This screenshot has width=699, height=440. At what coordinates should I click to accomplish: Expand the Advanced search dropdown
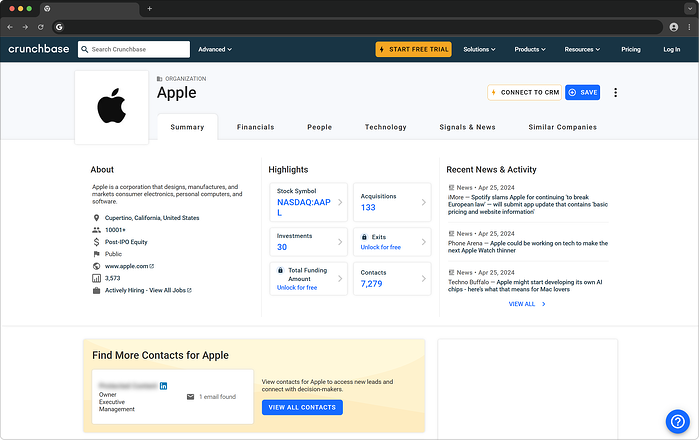coord(214,49)
